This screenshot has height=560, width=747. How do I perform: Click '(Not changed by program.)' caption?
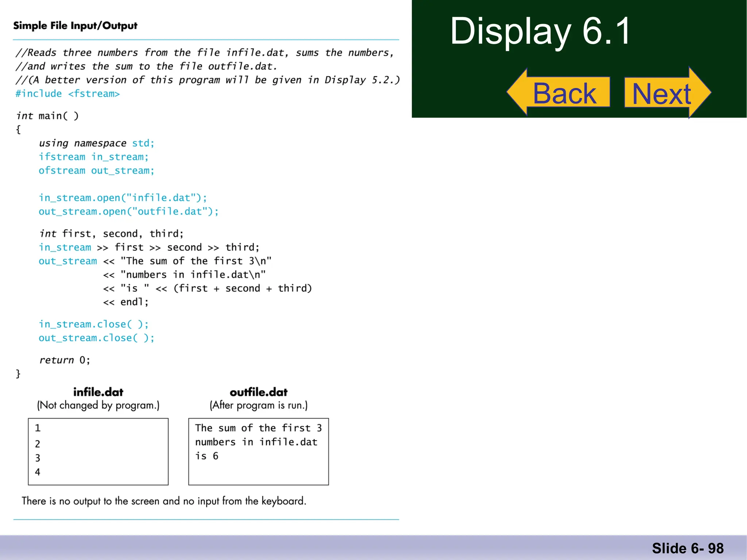98,405
